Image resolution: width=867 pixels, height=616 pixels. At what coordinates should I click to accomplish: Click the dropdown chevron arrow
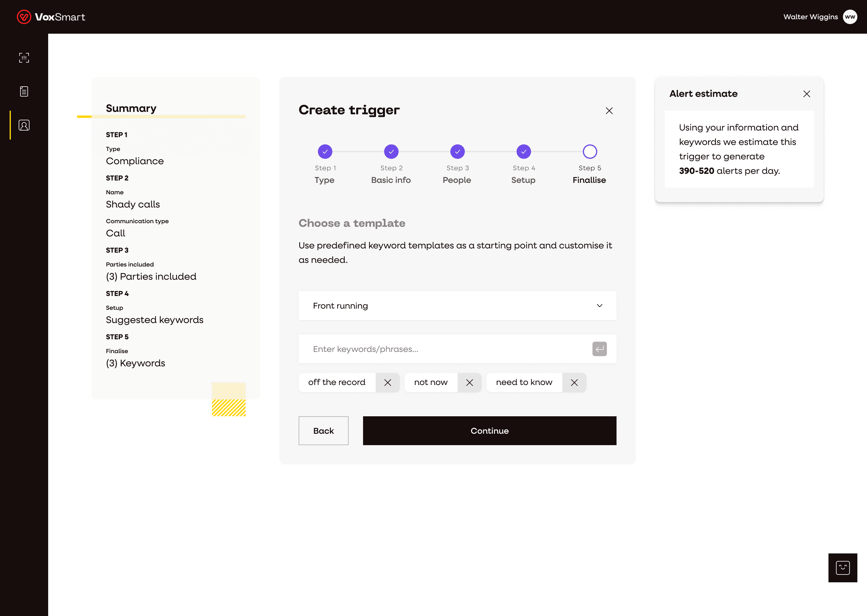(599, 306)
